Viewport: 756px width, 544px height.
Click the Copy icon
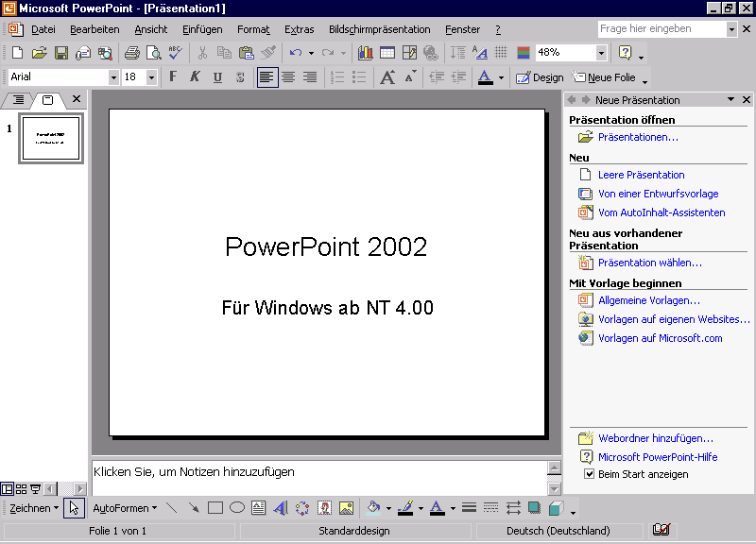(x=224, y=53)
